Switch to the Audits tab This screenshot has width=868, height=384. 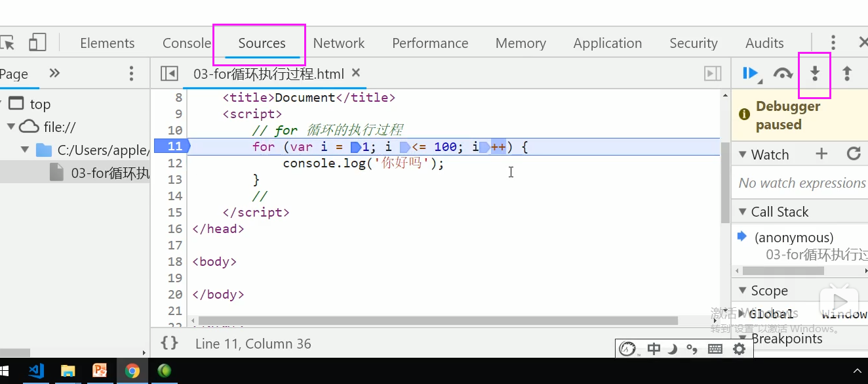coord(764,43)
